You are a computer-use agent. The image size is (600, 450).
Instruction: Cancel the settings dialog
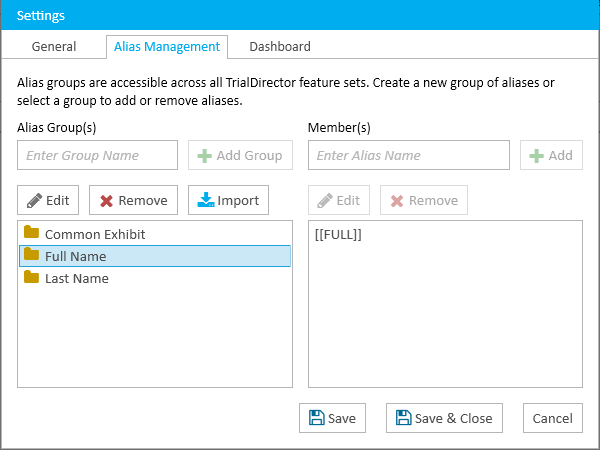[x=553, y=418]
